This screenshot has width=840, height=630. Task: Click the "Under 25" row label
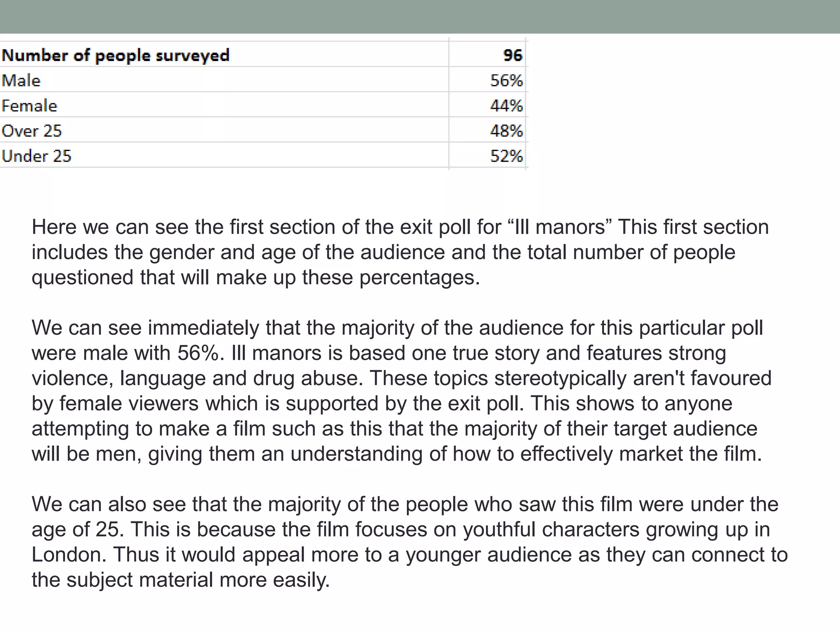pyautogui.click(x=37, y=156)
